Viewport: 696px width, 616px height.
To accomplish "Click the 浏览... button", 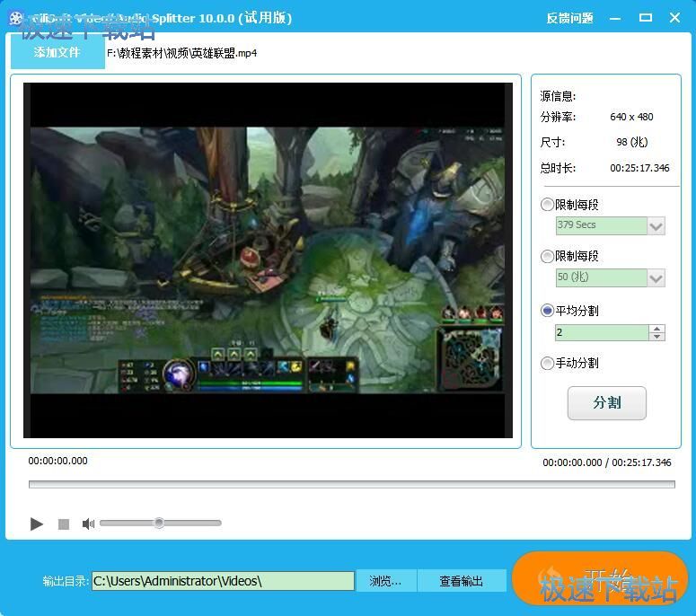I will click(x=385, y=581).
